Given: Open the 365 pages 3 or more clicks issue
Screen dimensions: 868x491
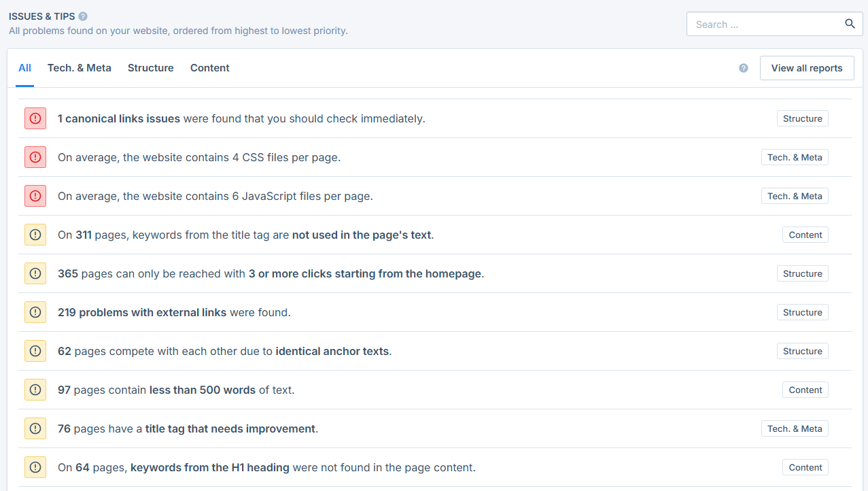Looking at the screenshot, I should pyautogui.click(x=271, y=273).
